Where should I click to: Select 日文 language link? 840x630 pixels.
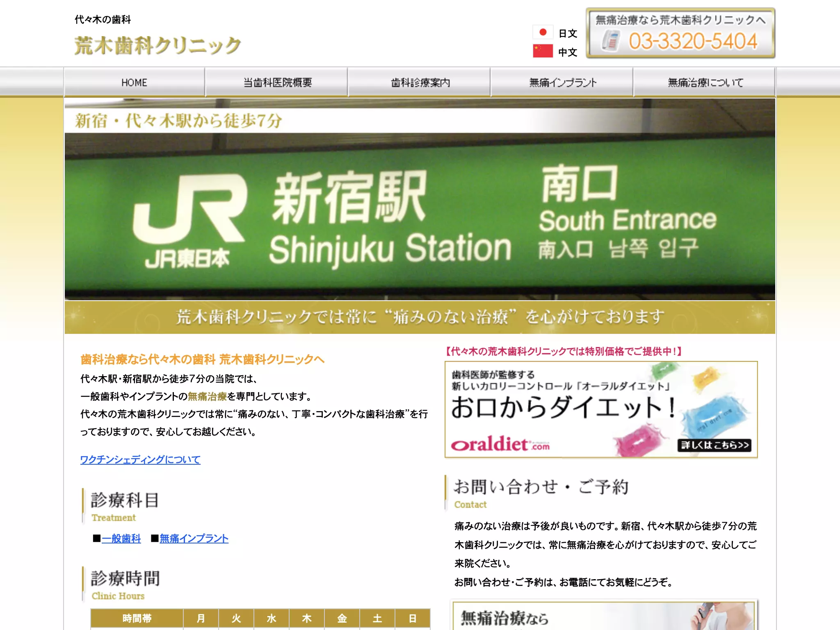point(568,33)
